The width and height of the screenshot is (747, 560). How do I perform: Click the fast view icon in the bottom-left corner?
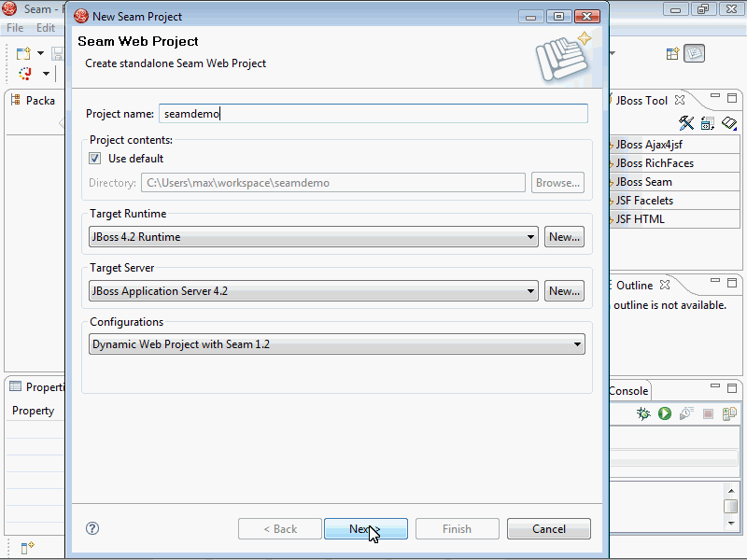click(x=28, y=547)
